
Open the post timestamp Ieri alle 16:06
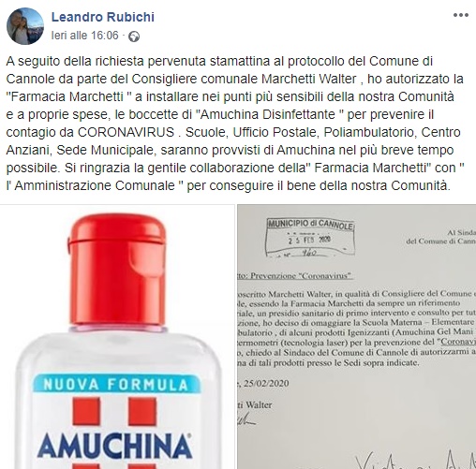point(85,36)
